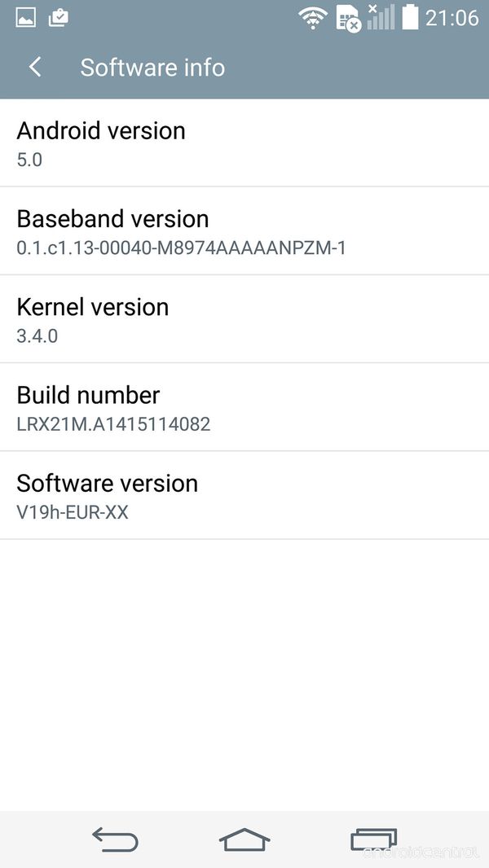Open the gallery picture notification icon
The height and width of the screenshot is (868, 489).
(x=26, y=18)
